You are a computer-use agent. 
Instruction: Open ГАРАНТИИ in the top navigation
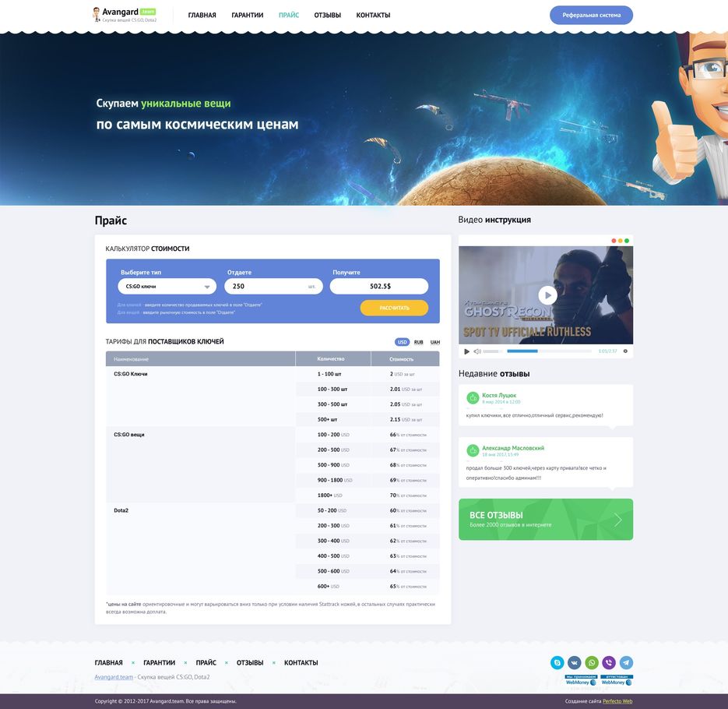(248, 16)
